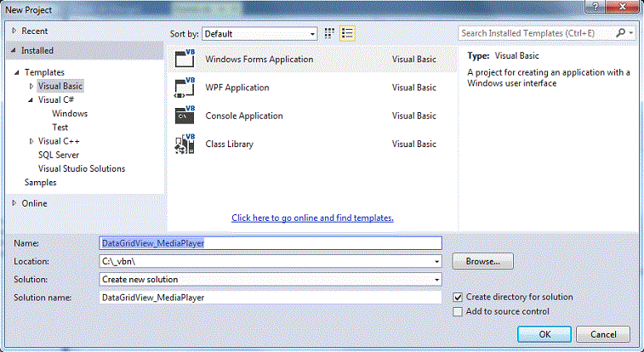
Task: Click the Browse button
Action: click(x=482, y=262)
